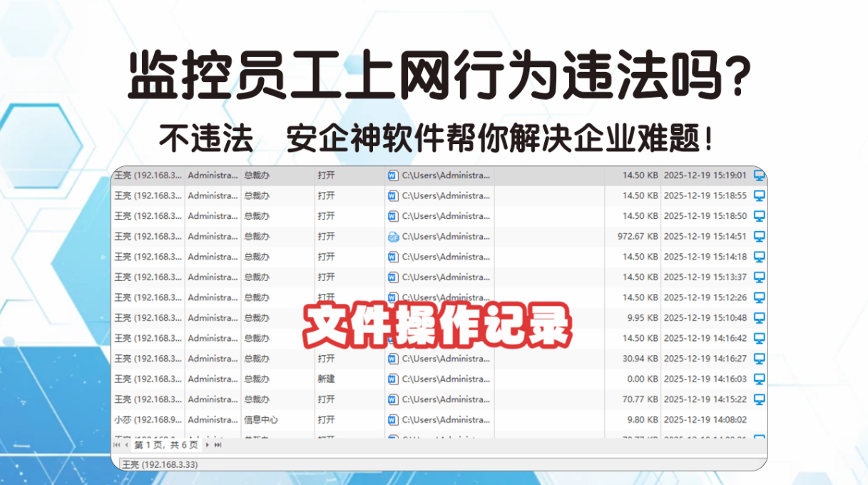Viewport: 868px width, 485px height.
Task: Click the monitor icon in the 15:13:37 row
Action: [x=759, y=277]
